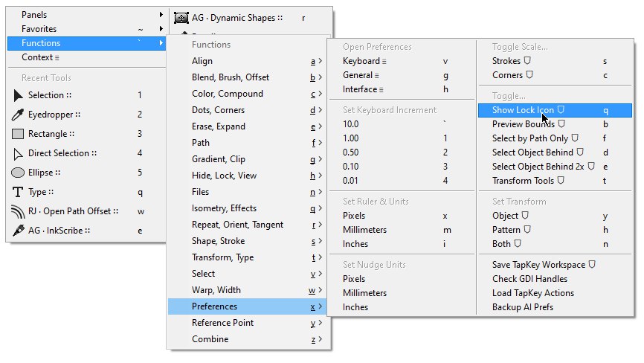Open the Favorites menu item

click(39, 29)
